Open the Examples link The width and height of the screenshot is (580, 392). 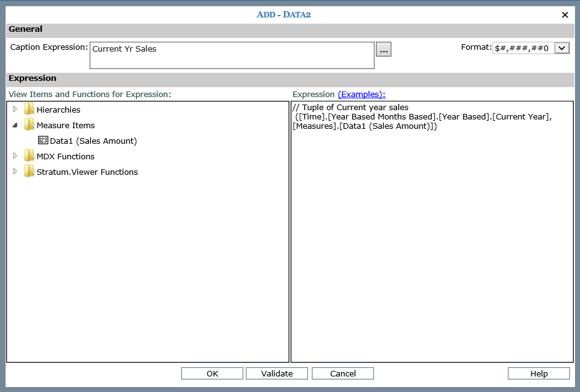[362, 95]
